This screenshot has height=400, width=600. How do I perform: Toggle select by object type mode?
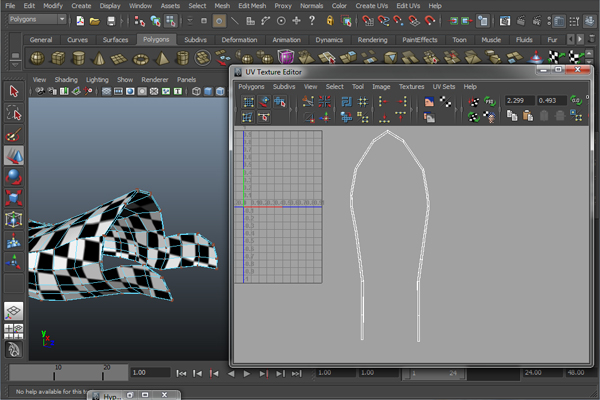coord(155,21)
